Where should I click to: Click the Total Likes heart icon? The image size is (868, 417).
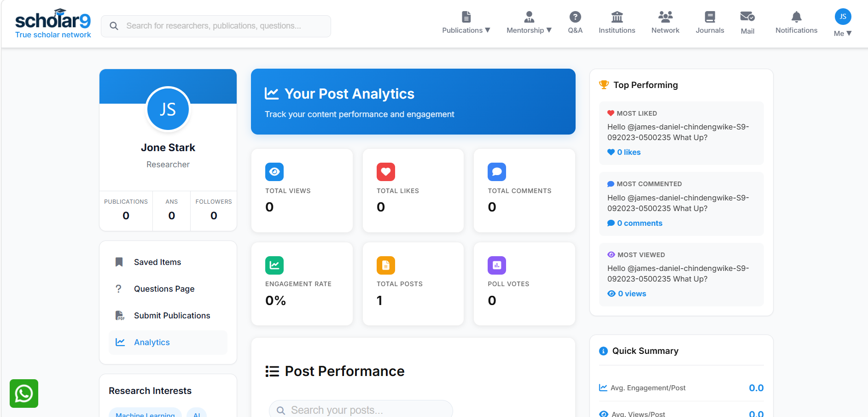click(386, 172)
